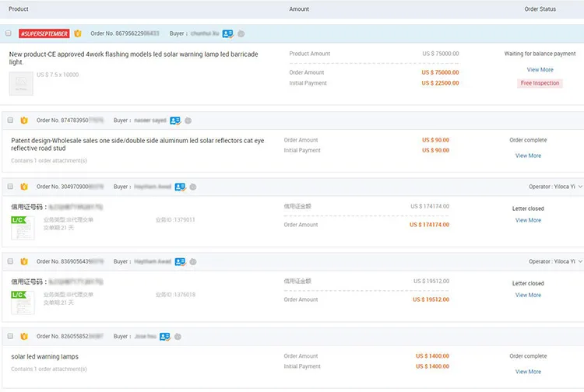Tick the checkbox for order 874783950

(10, 121)
